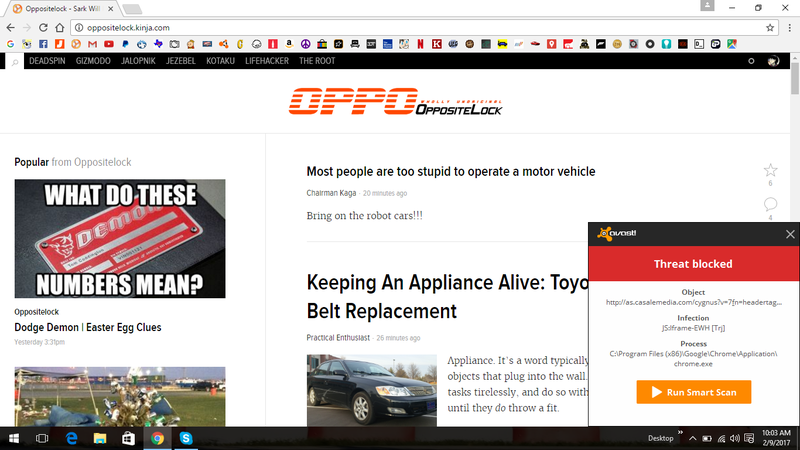This screenshot has width=800, height=450.
Task: Open the Gmail bookmark icon
Action: click(x=92, y=44)
